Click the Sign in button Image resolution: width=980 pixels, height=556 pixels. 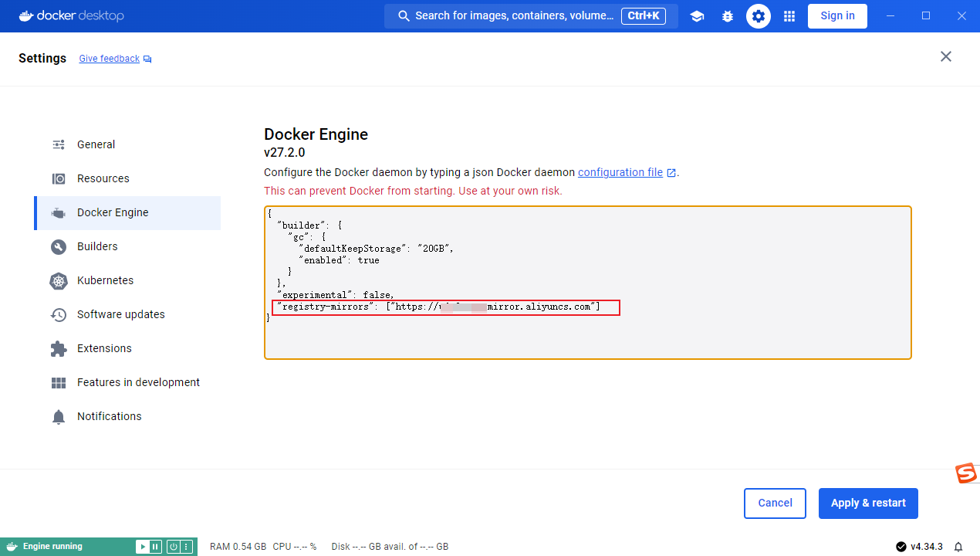coord(837,15)
